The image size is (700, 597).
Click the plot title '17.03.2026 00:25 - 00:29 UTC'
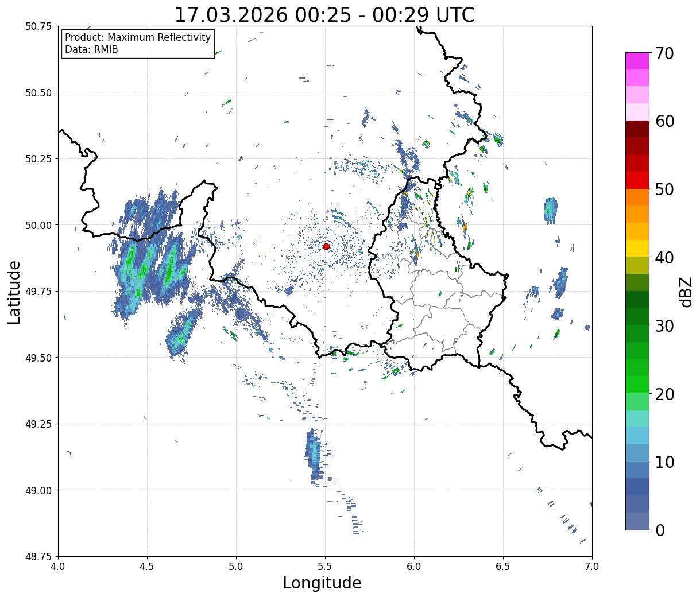coord(324,14)
